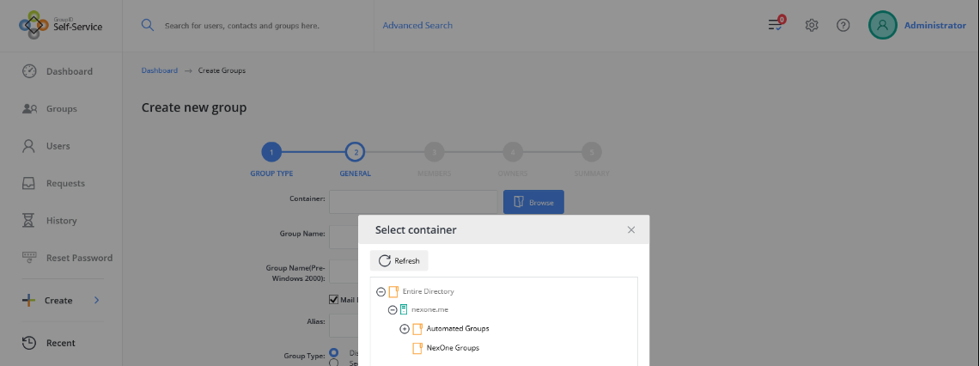Click the Requests inbox icon
The width and height of the screenshot is (980, 366).
[28, 183]
